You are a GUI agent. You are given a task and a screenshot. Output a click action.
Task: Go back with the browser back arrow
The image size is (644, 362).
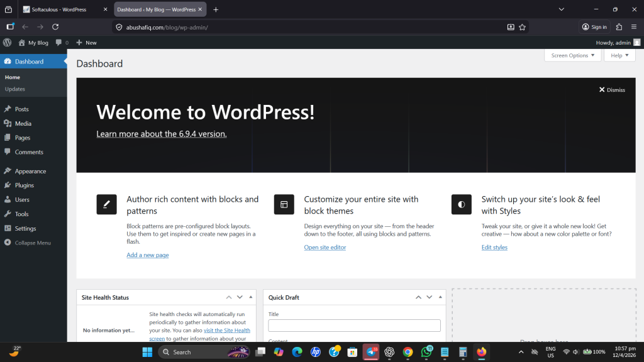point(25,27)
